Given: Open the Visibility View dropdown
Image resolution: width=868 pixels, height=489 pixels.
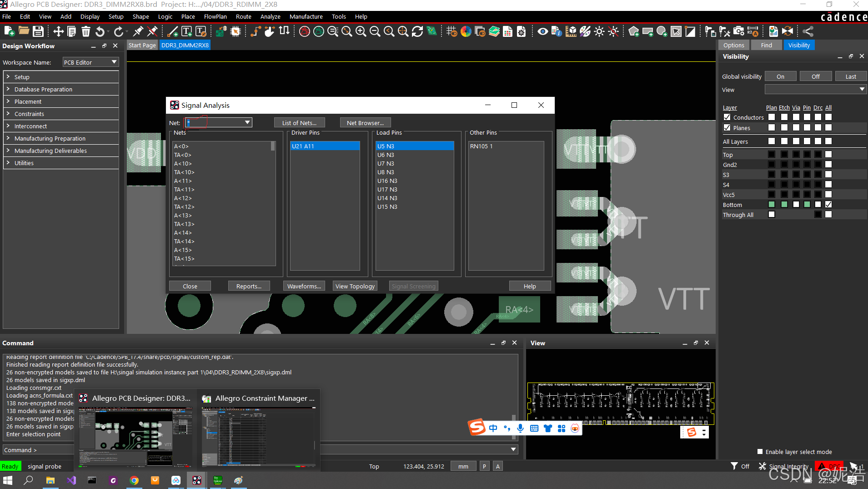Looking at the screenshot, I should (x=816, y=89).
